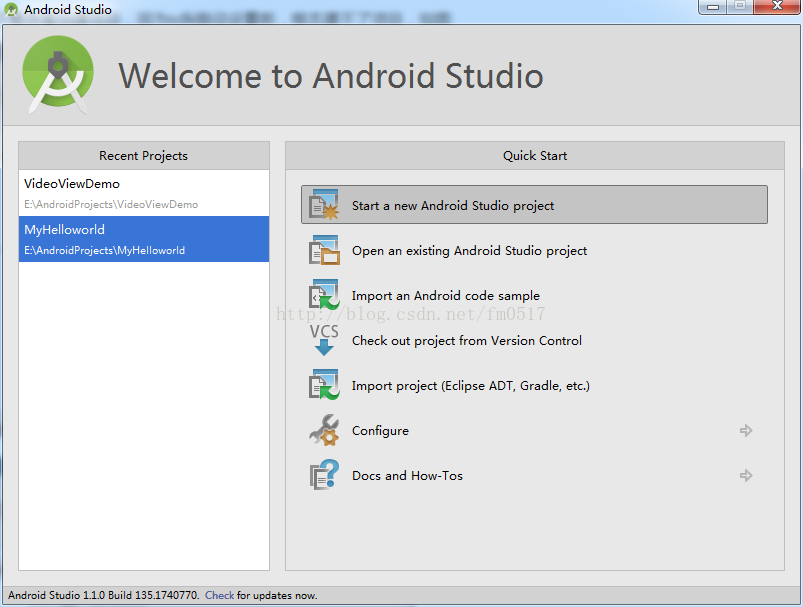Click the Android Studio 1.1.0 Build text
Viewport: 803px width, 607px height.
pyautogui.click(x=103, y=595)
